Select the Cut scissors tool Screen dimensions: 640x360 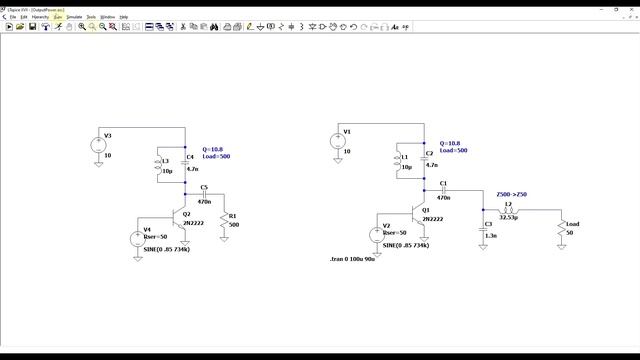183,27
